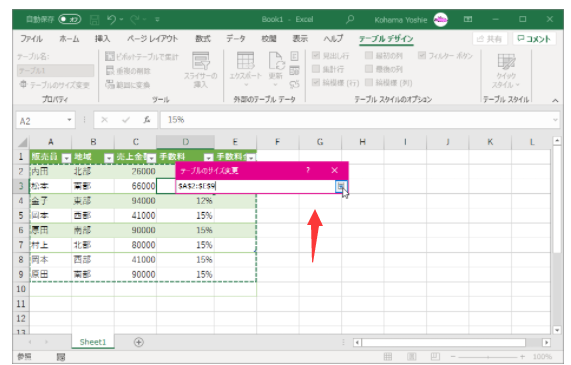This screenshot has height=365, width=571.
Task: Open the ファイル tab
Action: point(31,39)
